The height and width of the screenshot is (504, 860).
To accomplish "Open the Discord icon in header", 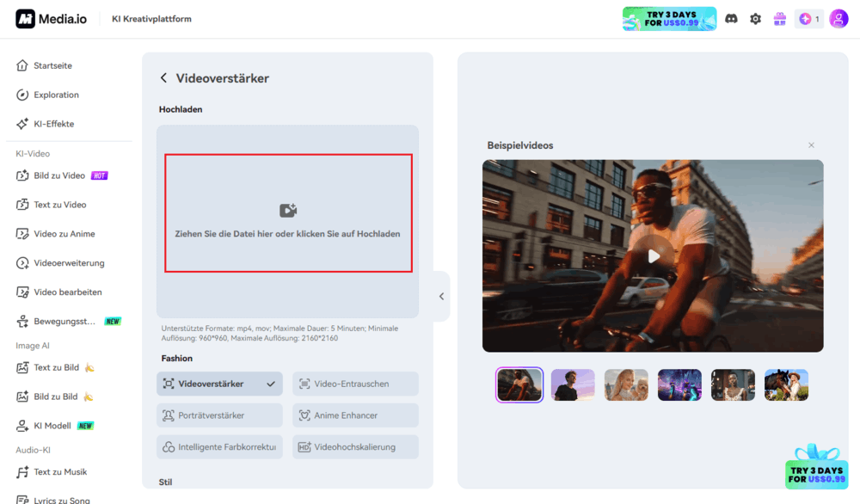I will click(x=731, y=19).
